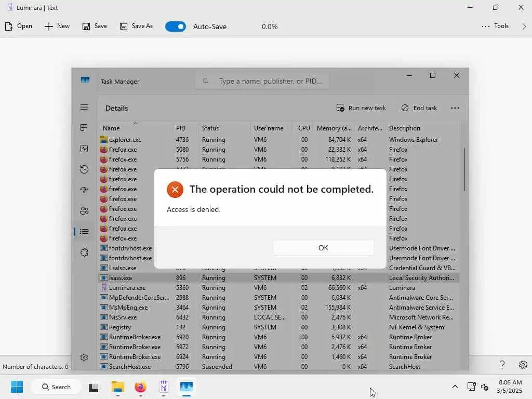
Task: Switch to Firefox from the taskbar
Action: tap(140, 387)
